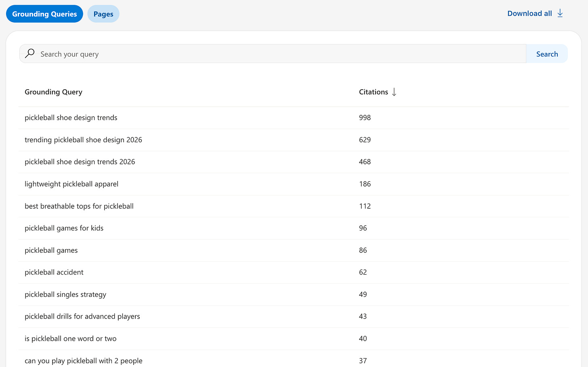Click the citation count 49
588x367 pixels.
363,294
